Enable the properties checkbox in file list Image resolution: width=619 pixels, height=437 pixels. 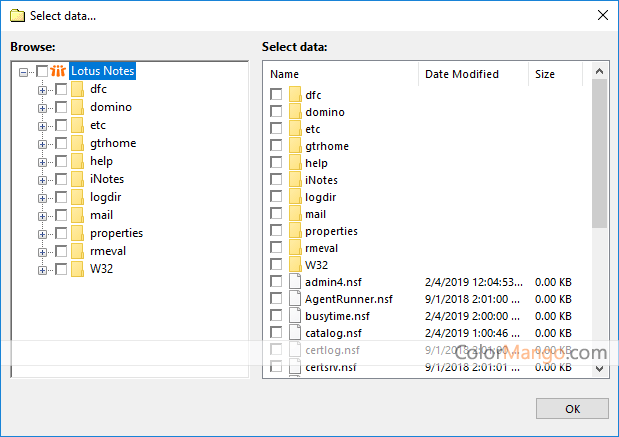coord(276,231)
